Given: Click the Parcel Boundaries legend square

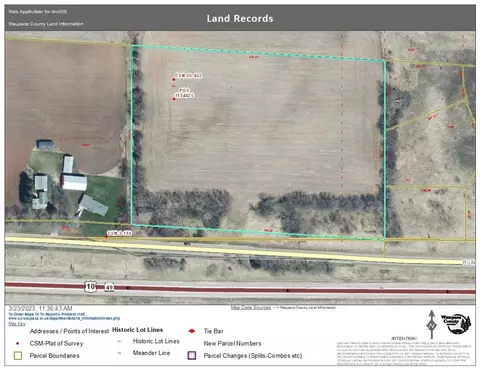Looking at the screenshot, I should pyautogui.click(x=18, y=356).
